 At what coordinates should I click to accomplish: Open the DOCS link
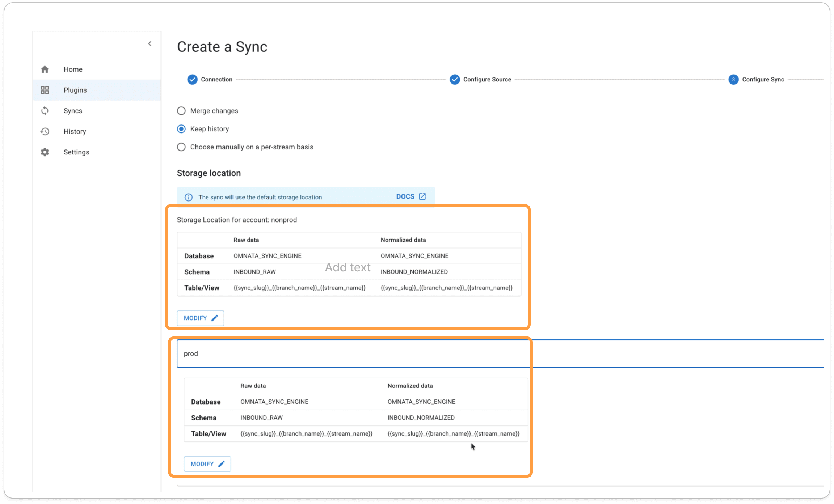pyautogui.click(x=405, y=196)
